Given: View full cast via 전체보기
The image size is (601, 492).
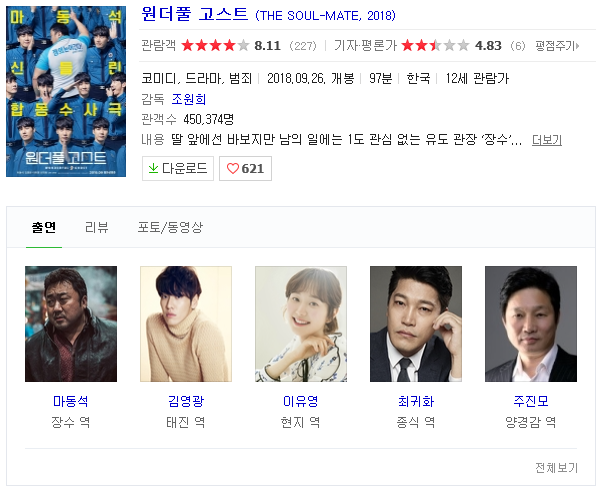Looking at the screenshot, I should pyautogui.click(x=556, y=467).
